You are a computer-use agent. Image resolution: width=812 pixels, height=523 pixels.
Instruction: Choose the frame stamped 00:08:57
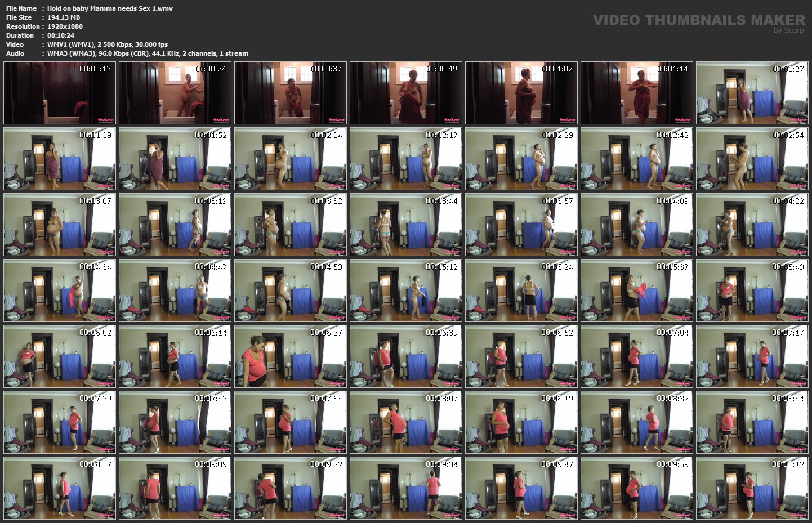coord(60,488)
